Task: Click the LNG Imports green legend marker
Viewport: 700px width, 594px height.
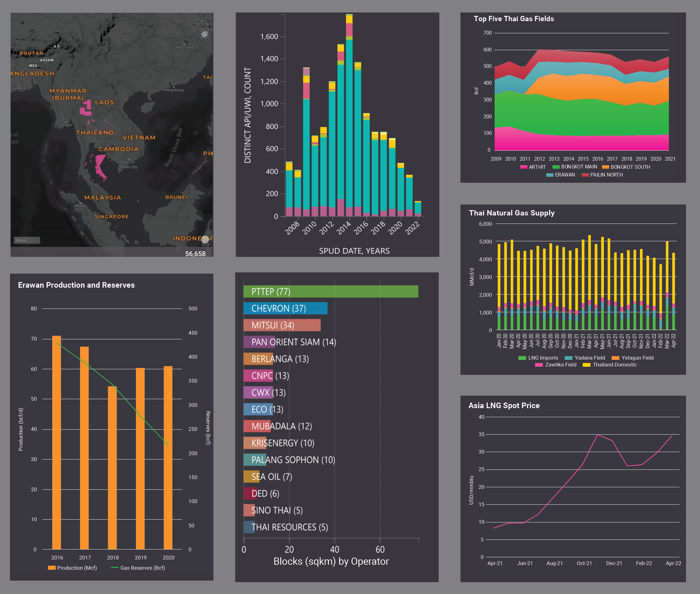Action: [522, 358]
